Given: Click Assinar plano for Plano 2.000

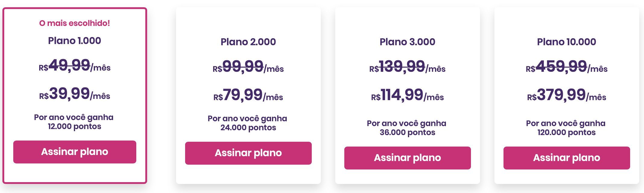Looking at the screenshot, I should click(x=248, y=153).
